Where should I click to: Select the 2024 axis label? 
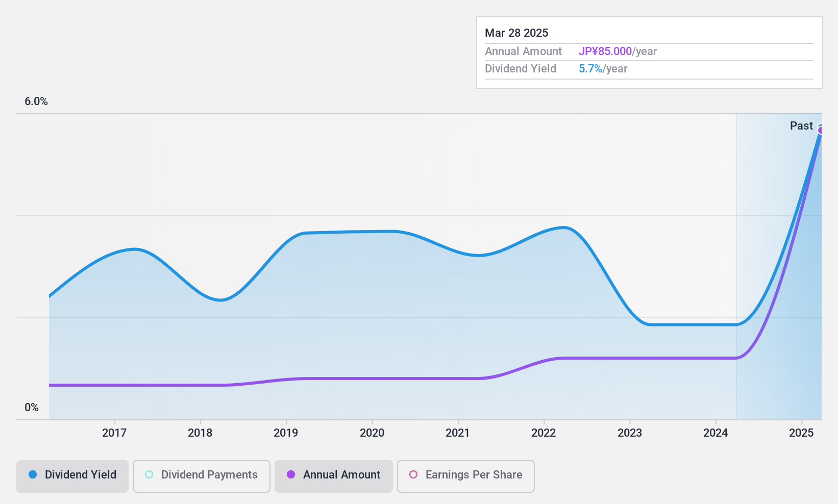click(x=716, y=433)
